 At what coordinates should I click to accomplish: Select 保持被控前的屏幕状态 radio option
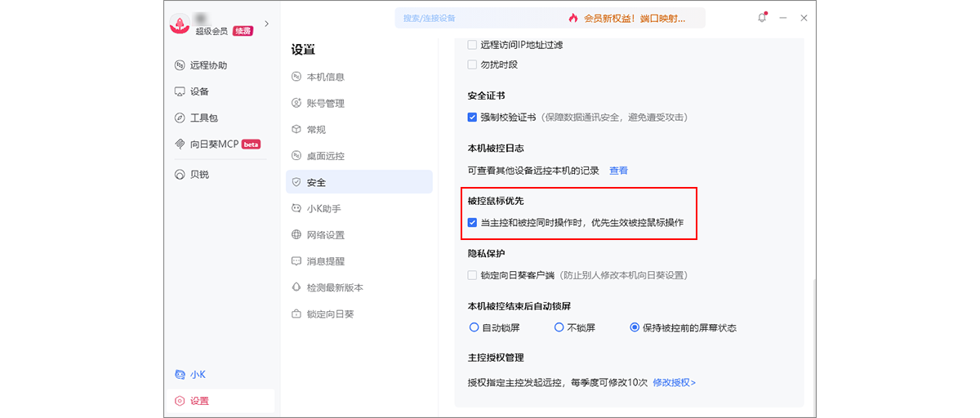pos(634,327)
